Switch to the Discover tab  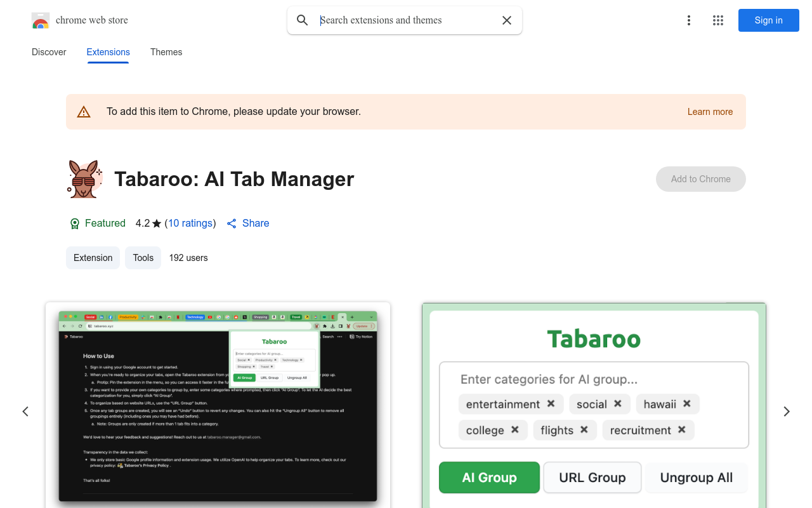coord(49,52)
